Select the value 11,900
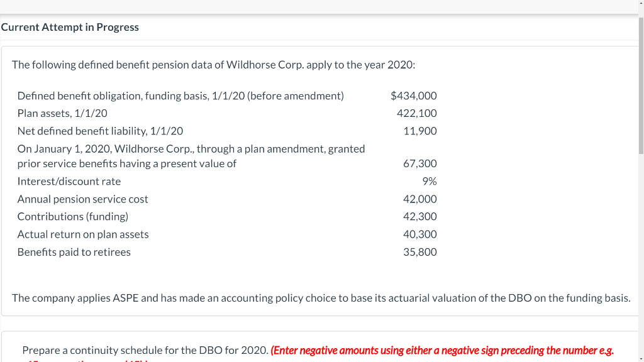Screen dimensions: 644x362 (422, 131)
